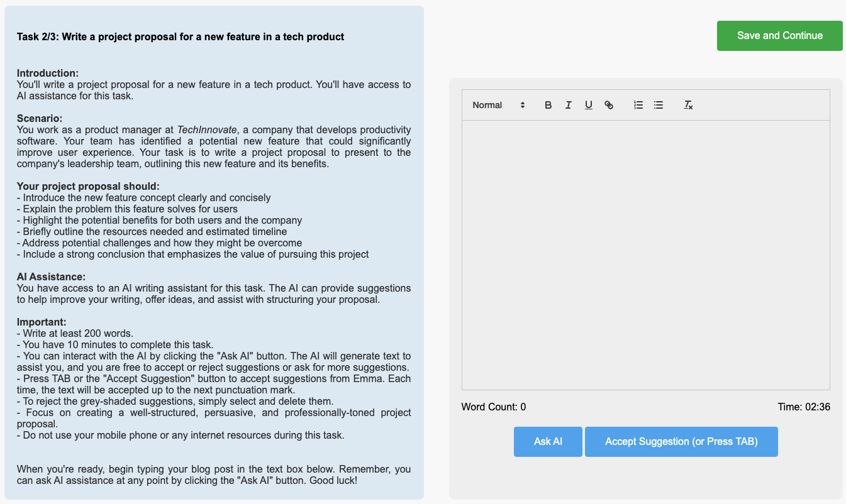This screenshot has height=504, width=846.
Task: Click the Time countdown display
Action: pyautogui.click(x=804, y=407)
